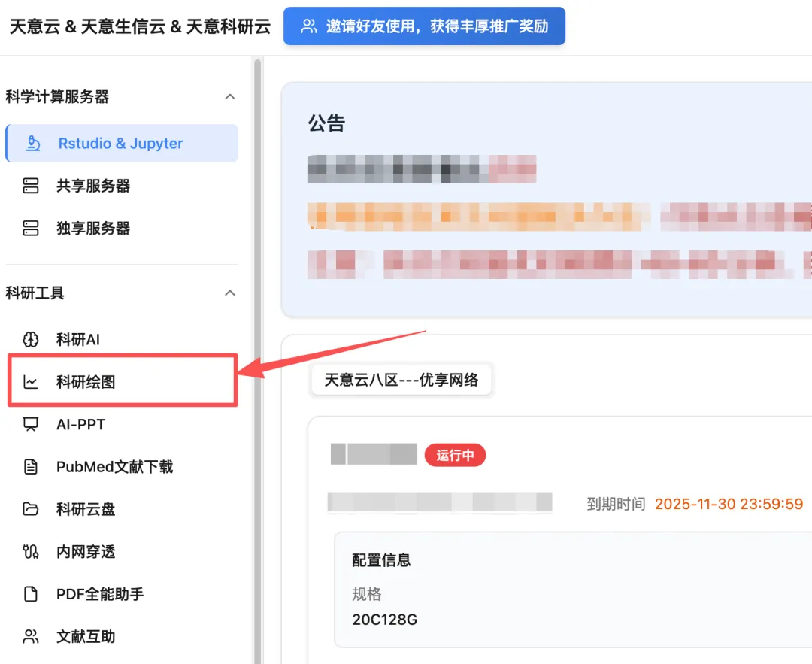The image size is (812, 664).
Task: Select the PubMed文献下载 document icon
Action: click(30, 466)
